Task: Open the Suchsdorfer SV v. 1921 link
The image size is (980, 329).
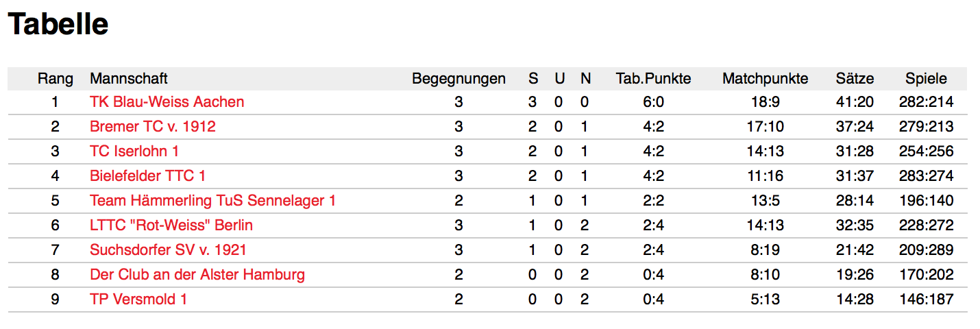Action: pyautogui.click(x=168, y=250)
